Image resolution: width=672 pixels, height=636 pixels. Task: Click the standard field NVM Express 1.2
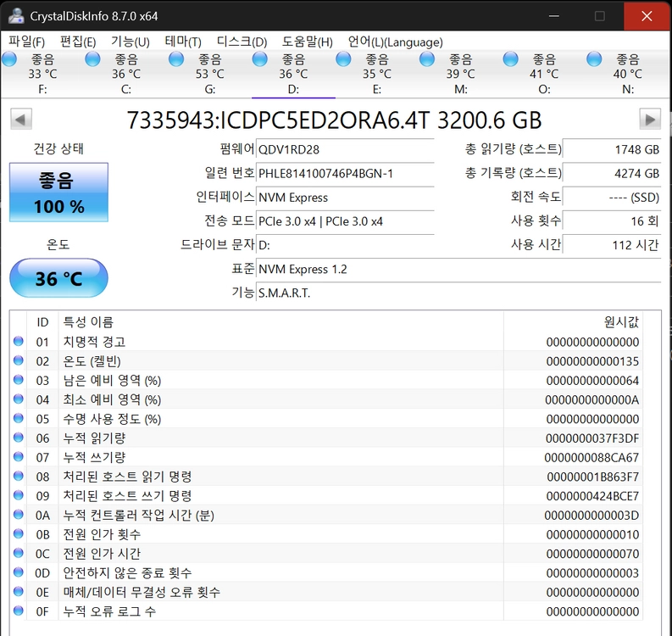coord(458,270)
